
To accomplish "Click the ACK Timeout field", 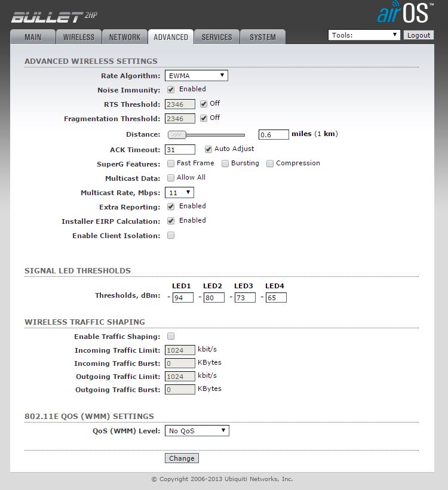I will [x=180, y=149].
